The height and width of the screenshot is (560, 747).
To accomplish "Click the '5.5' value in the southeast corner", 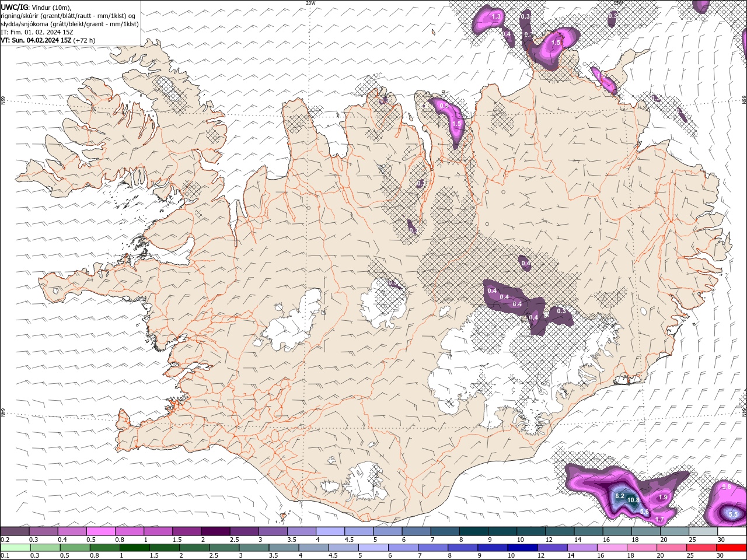I will point(734,514).
